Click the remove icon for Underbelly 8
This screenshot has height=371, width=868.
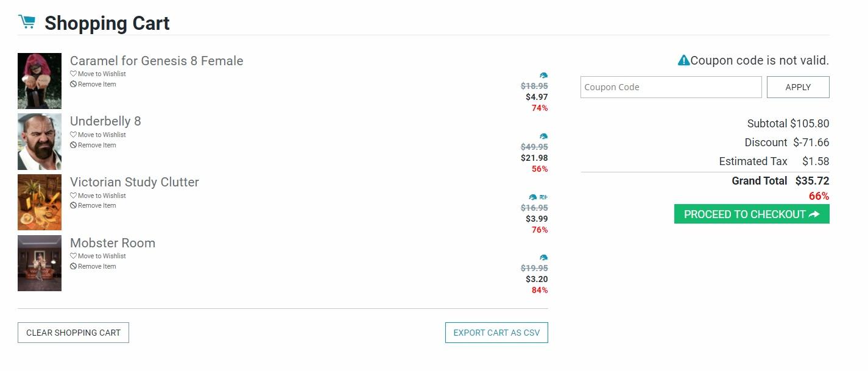pos(73,145)
